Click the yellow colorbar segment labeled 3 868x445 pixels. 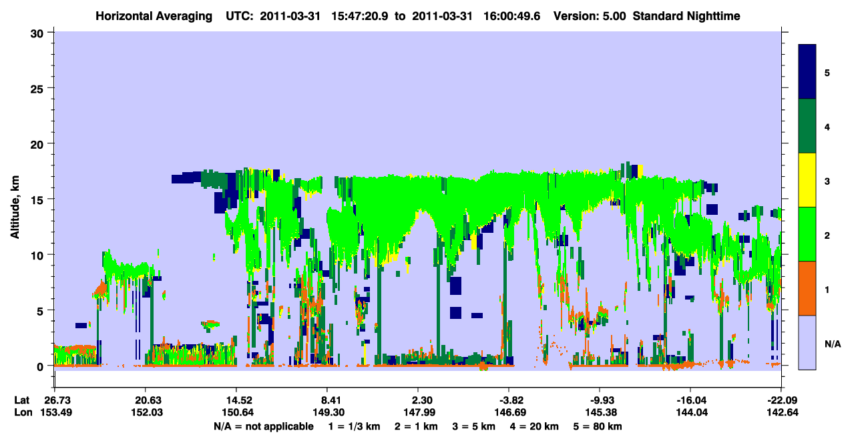(x=807, y=180)
